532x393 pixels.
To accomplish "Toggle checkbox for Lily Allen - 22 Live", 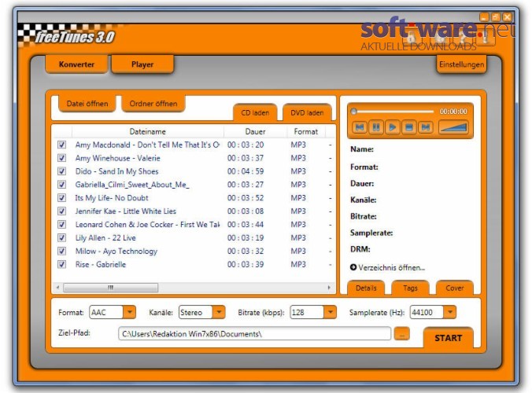I will (x=61, y=238).
